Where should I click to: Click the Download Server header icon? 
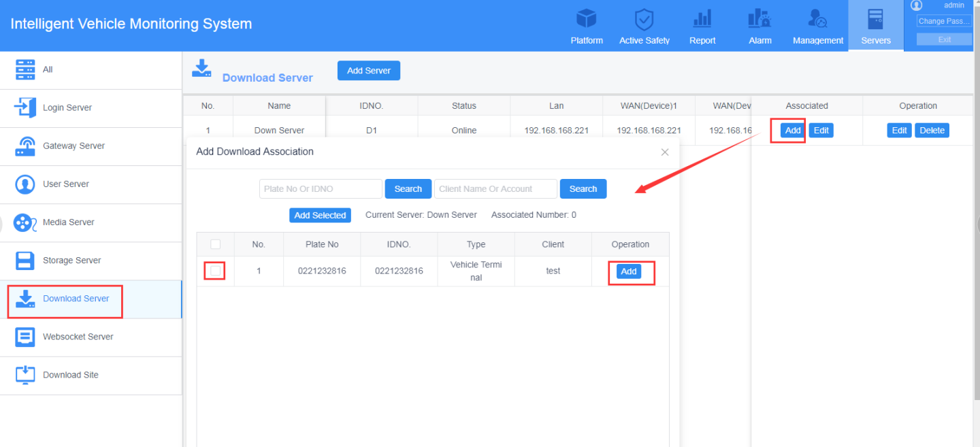coord(201,68)
